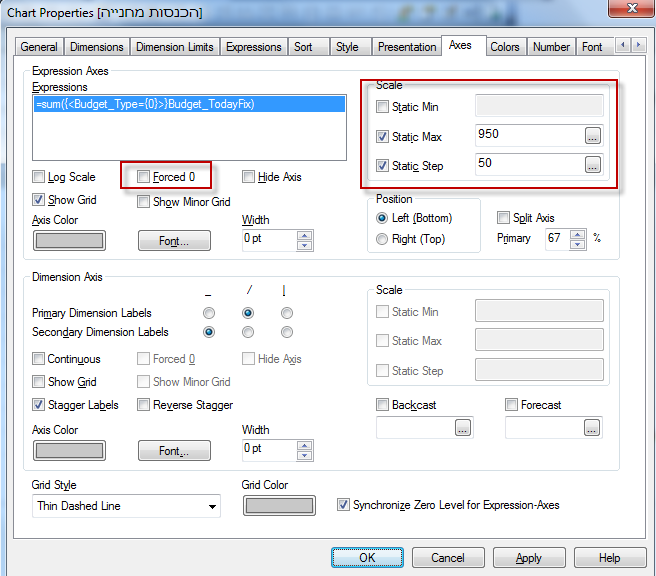Tick expression axis Forced 0 checkbox
This screenshot has width=656, height=576.
(x=143, y=177)
